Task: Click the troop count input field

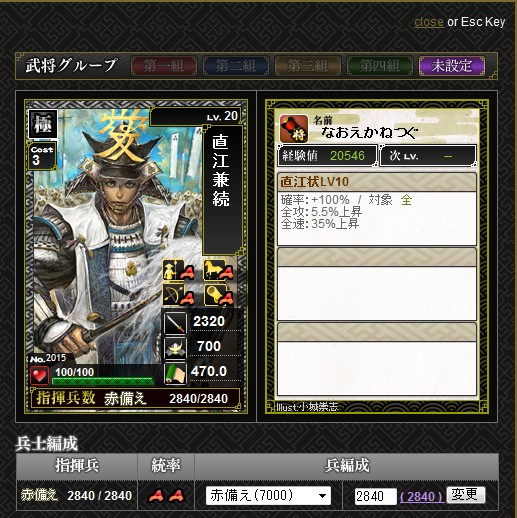Action: tap(376, 496)
